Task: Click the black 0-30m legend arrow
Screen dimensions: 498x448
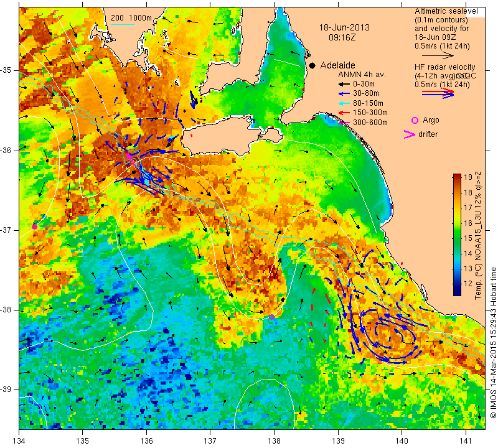Action: [344, 85]
